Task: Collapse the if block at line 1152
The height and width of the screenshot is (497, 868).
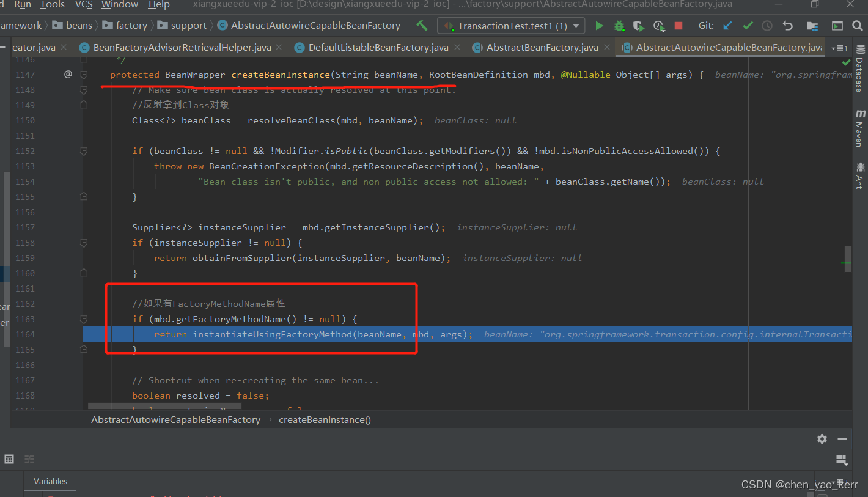Action: (84, 151)
